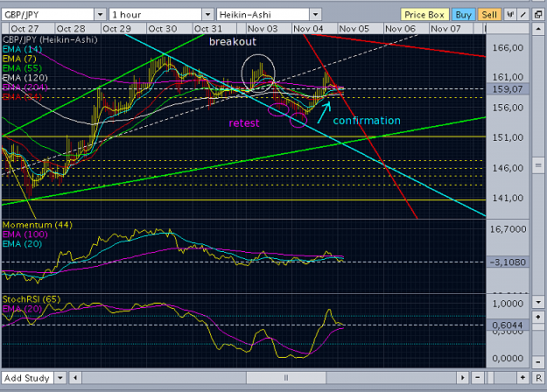The image size is (547, 392).
Task: Click the 141,00 price scale value
Action: tap(508, 198)
